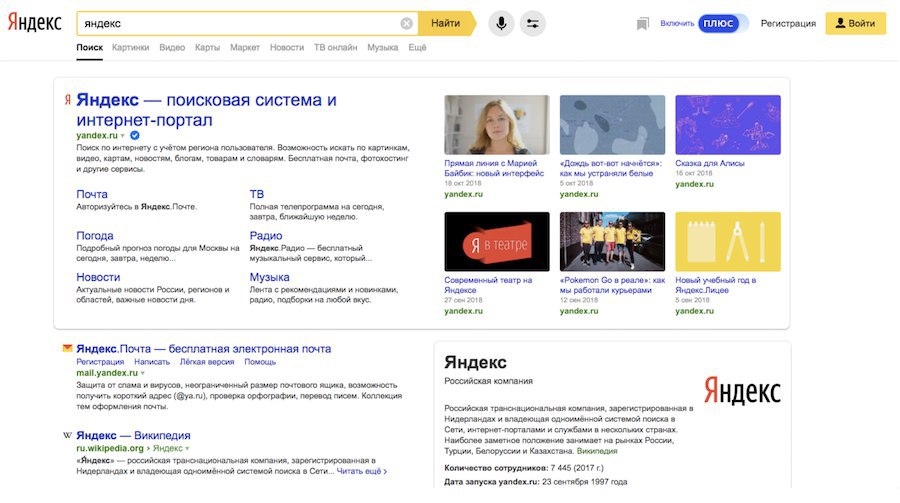
Task: Click the Найти search button
Action: (x=446, y=24)
